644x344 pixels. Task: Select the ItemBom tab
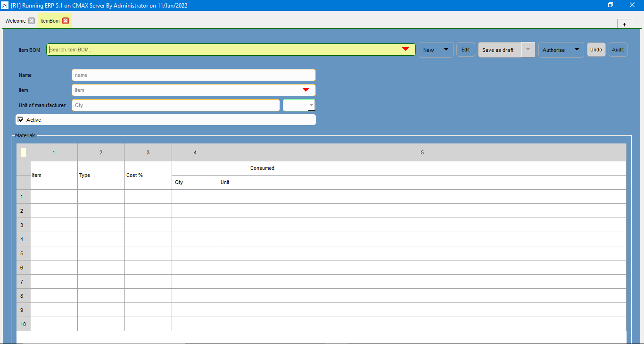[x=50, y=21]
